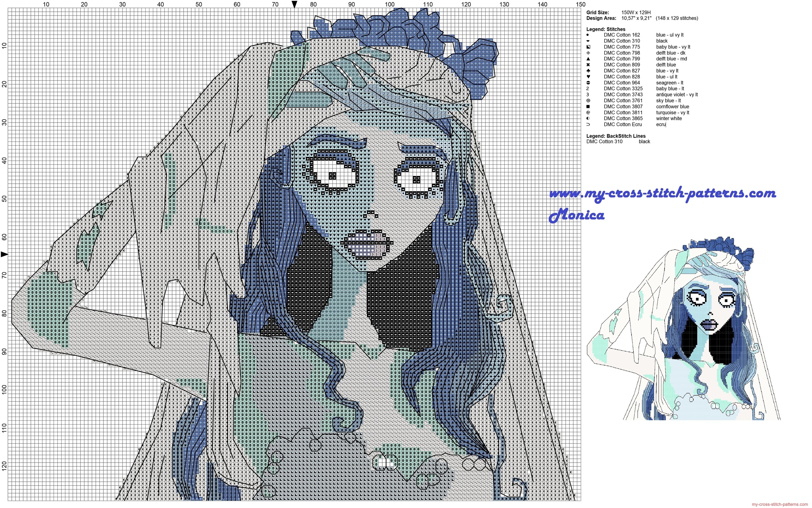Click 'cornflower blue' color name

673,107
